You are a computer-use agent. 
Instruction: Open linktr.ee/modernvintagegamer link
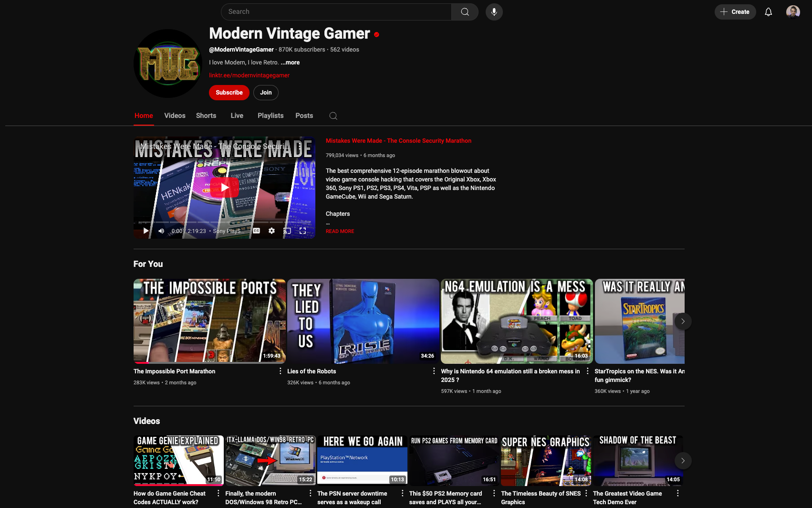click(249, 75)
